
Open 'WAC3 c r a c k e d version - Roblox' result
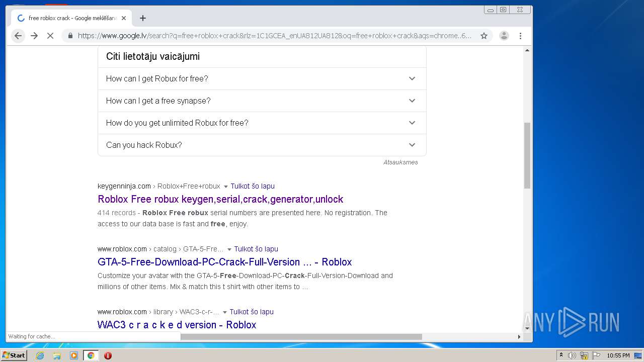pyautogui.click(x=177, y=325)
